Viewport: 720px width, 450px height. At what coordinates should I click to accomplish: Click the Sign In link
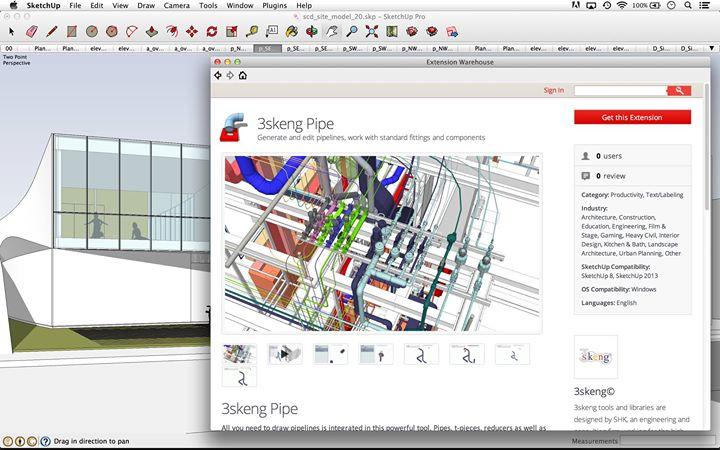[x=553, y=90]
